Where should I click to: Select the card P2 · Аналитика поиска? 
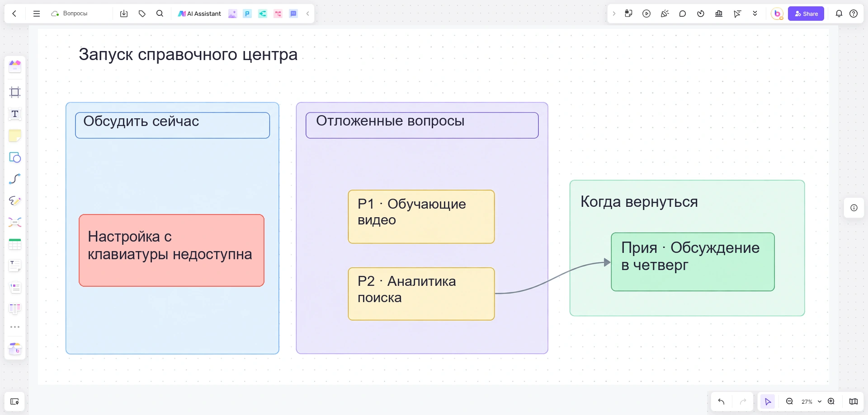[x=421, y=294]
